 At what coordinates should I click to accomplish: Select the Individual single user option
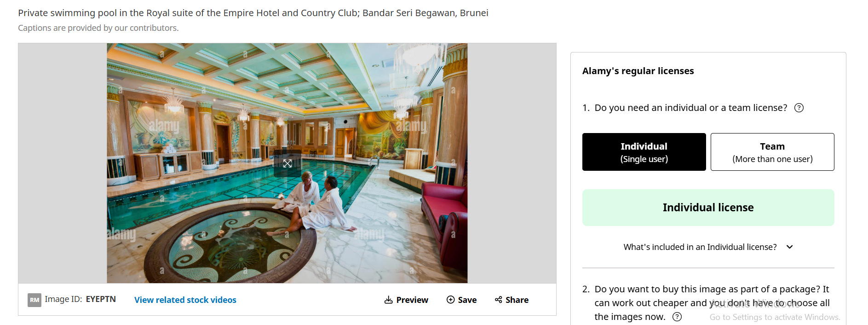(644, 152)
